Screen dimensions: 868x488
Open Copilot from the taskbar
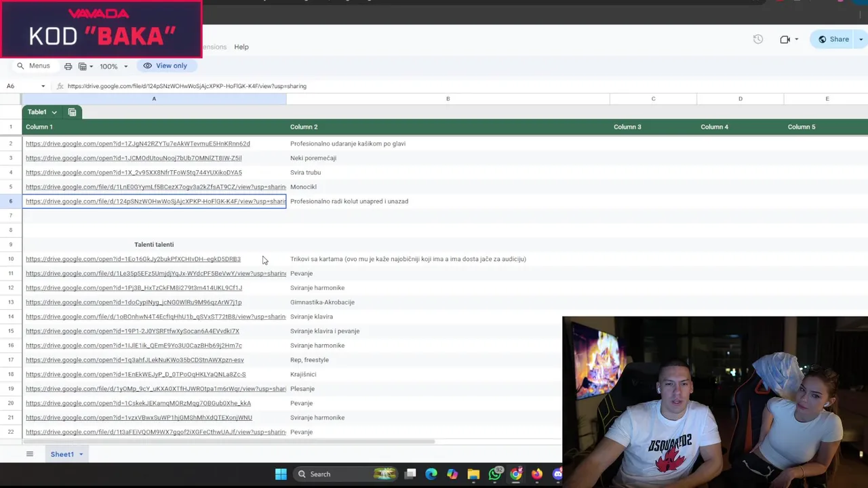[x=452, y=474]
